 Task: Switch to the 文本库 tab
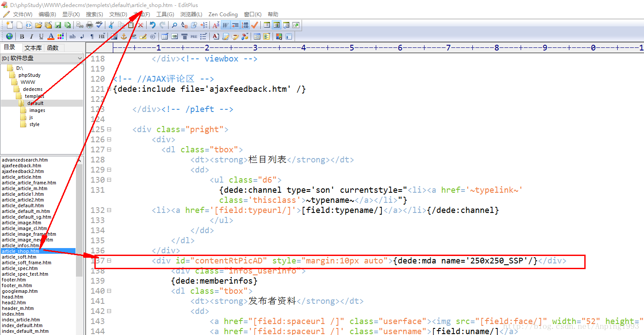pyautogui.click(x=33, y=48)
